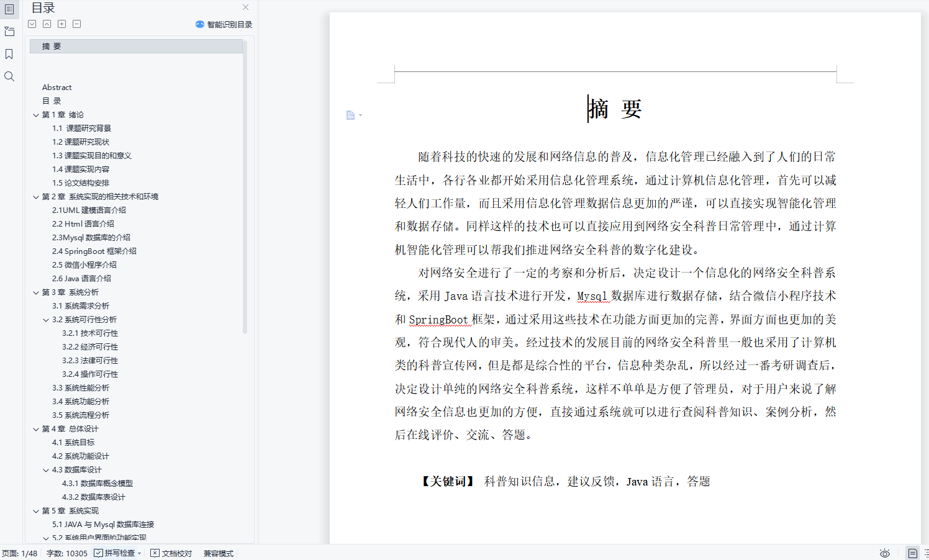Click the 智能识别目录 AI recognition icon
This screenshot has width=929, height=560.
click(200, 24)
